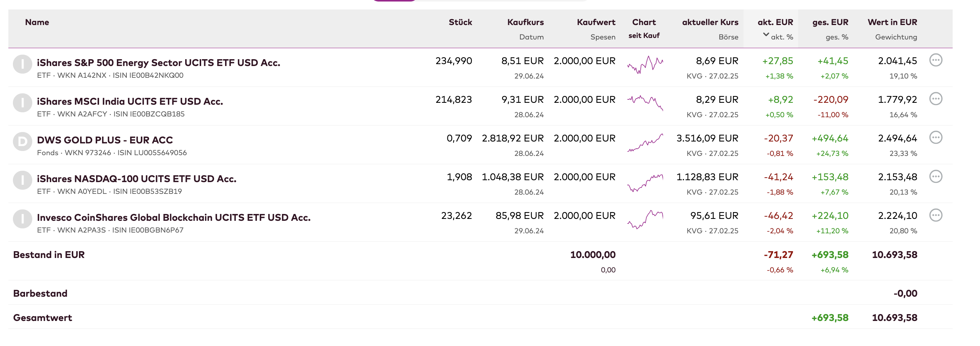
Task: Open options menu for DWS Gold Plus
Action: coord(936,138)
